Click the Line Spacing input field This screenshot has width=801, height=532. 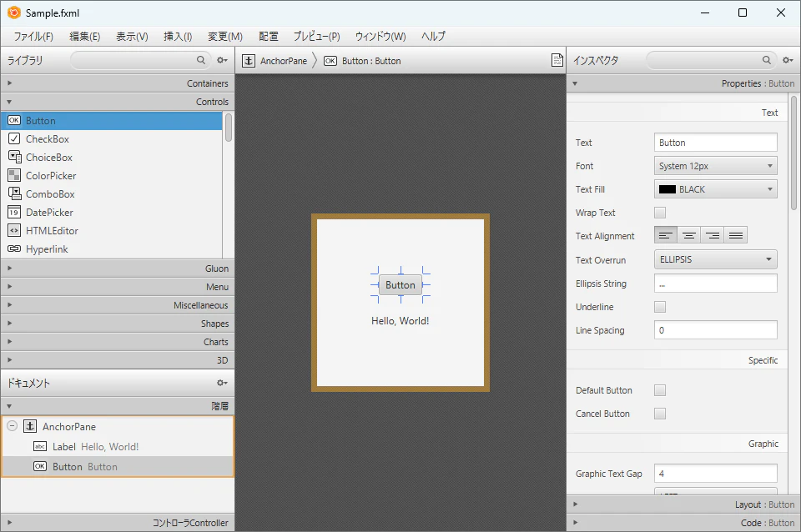click(715, 330)
